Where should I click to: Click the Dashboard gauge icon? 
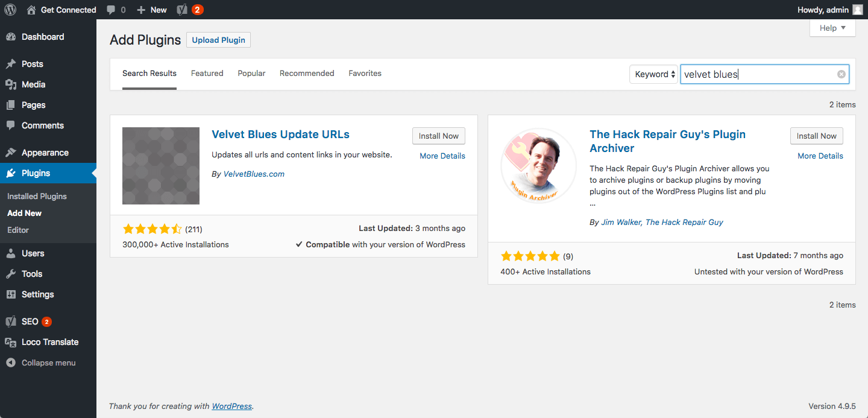tap(11, 37)
